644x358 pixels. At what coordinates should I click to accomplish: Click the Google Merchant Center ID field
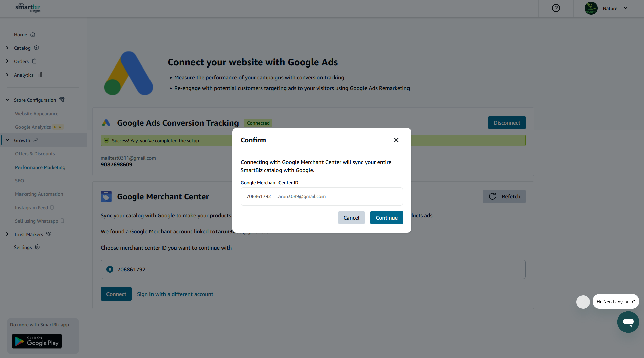pos(322,196)
